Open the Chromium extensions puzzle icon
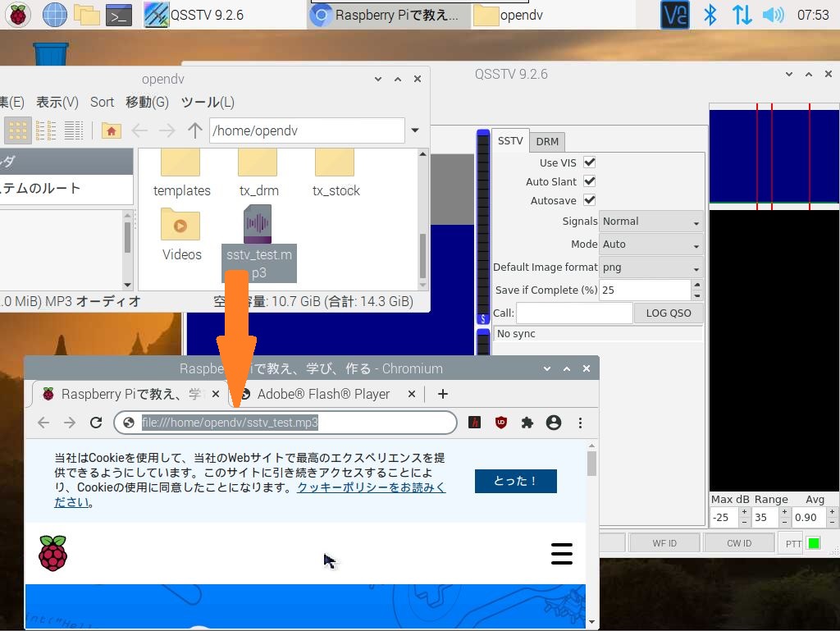 527,423
